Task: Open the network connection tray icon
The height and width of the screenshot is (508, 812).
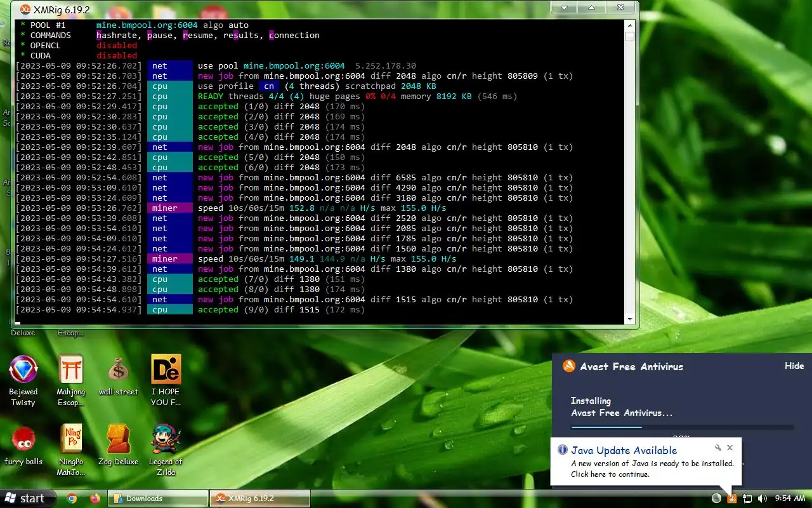Action: [747, 498]
